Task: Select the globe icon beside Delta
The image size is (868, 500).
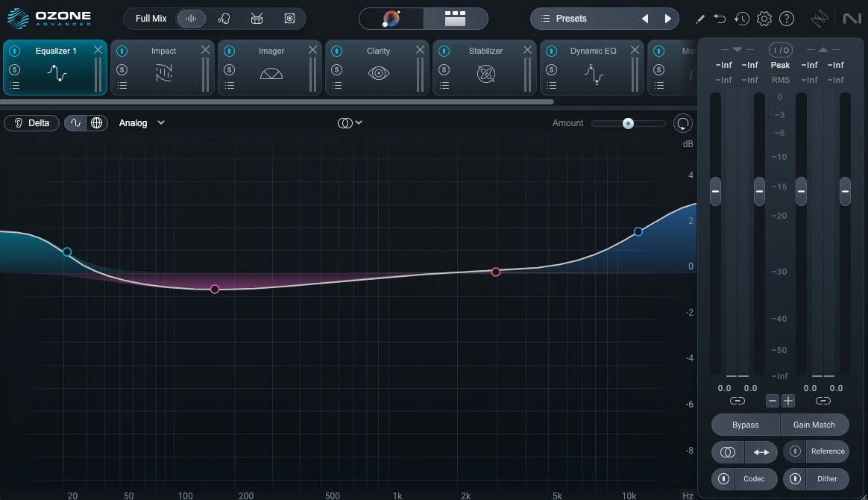Action: (96, 123)
